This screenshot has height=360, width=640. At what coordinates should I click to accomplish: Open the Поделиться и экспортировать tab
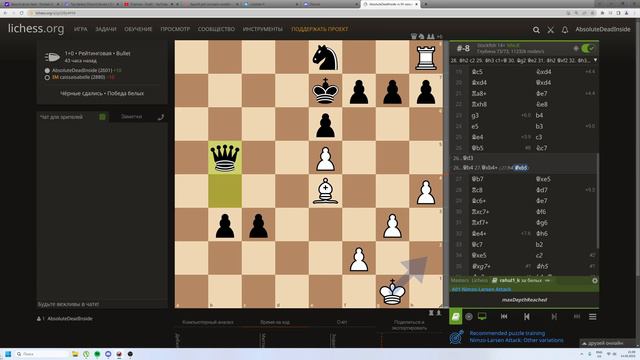[409, 325]
